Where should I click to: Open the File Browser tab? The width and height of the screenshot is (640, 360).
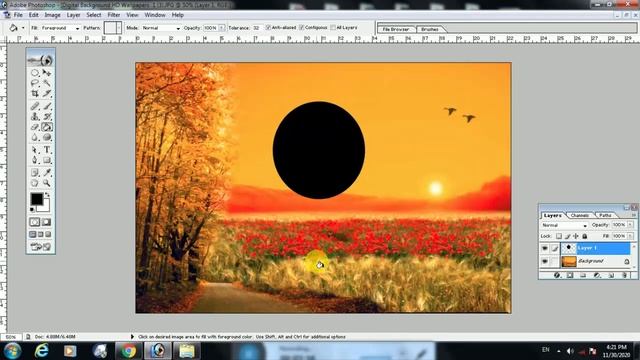(x=396, y=29)
